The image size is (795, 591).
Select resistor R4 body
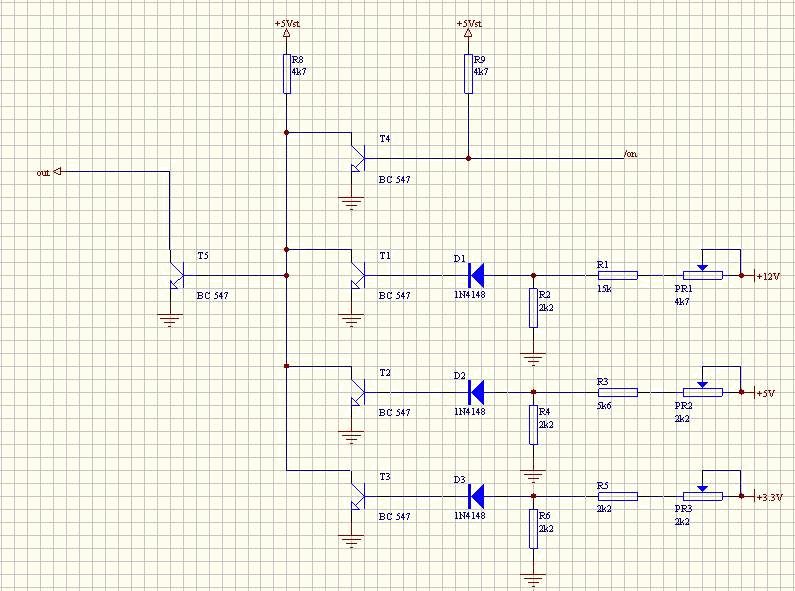[533, 425]
